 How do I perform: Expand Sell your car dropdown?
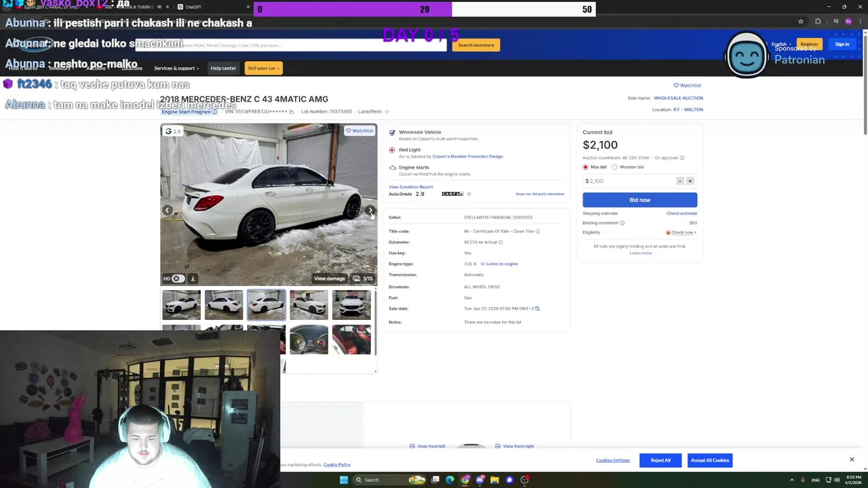click(x=262, y=68)
